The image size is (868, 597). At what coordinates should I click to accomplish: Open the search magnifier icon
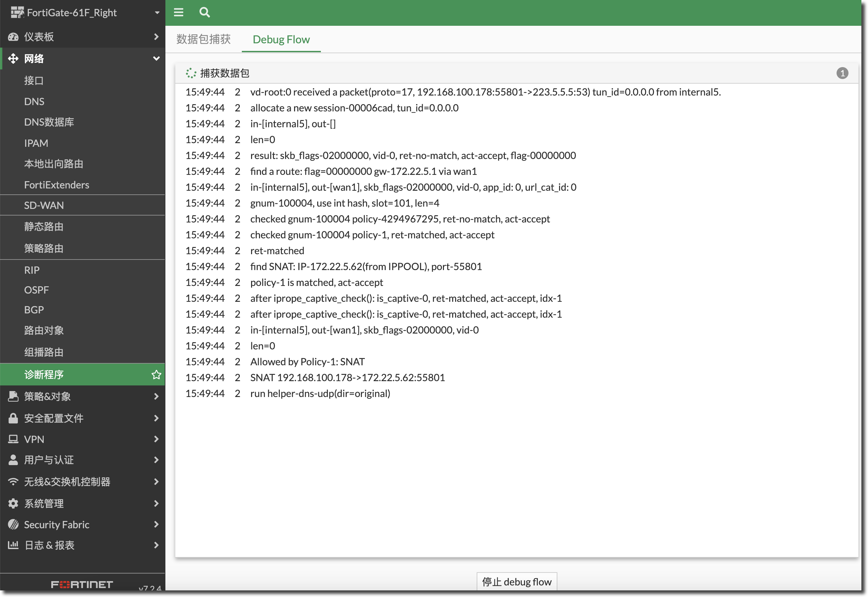pos(204,12)
